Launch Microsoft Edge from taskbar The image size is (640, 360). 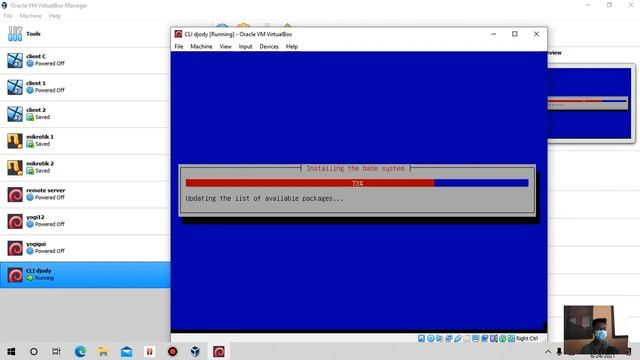[x=80, y=351]
